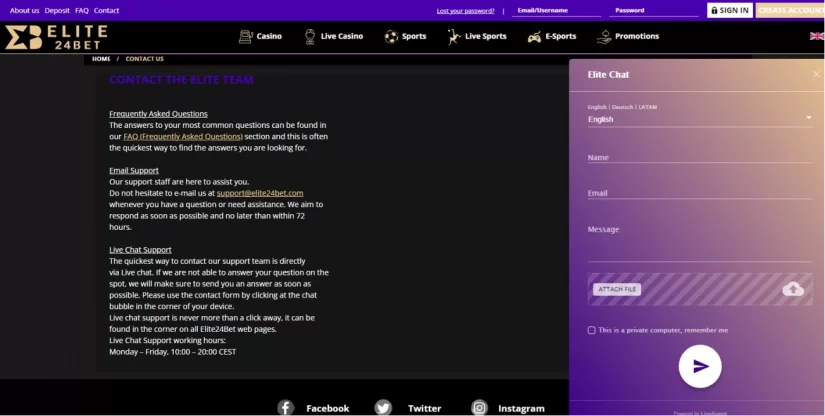Open the FAQ (Frequently Asked Questions) link

click(183, 136)
